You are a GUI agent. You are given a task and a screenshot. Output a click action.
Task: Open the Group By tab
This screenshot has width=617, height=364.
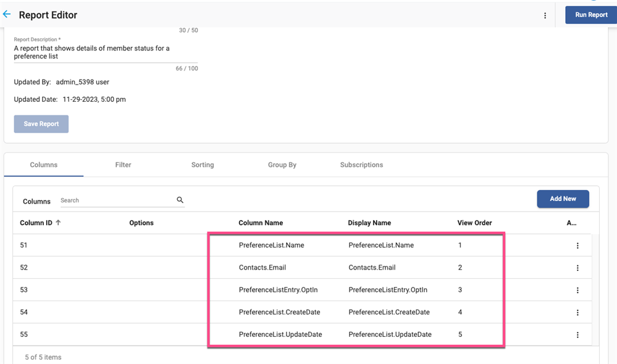coord(282,165)
